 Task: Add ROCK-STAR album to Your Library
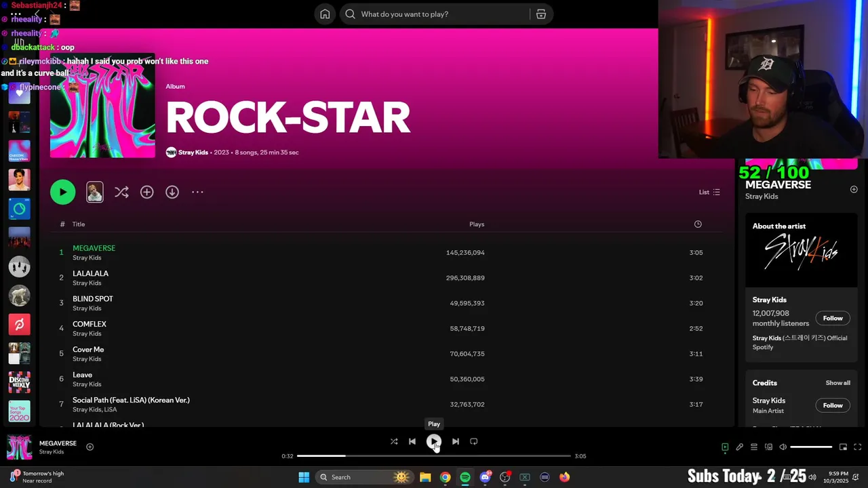(146, 192)
